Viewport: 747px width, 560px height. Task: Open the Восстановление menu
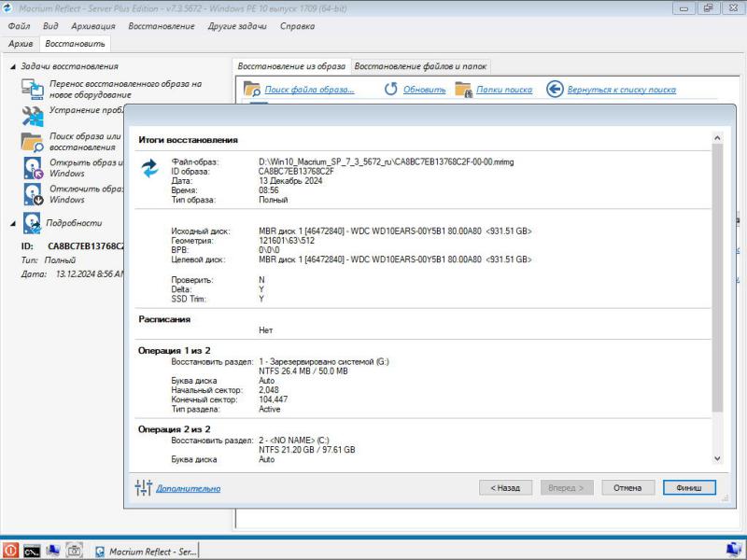click(x=162, y=26)
